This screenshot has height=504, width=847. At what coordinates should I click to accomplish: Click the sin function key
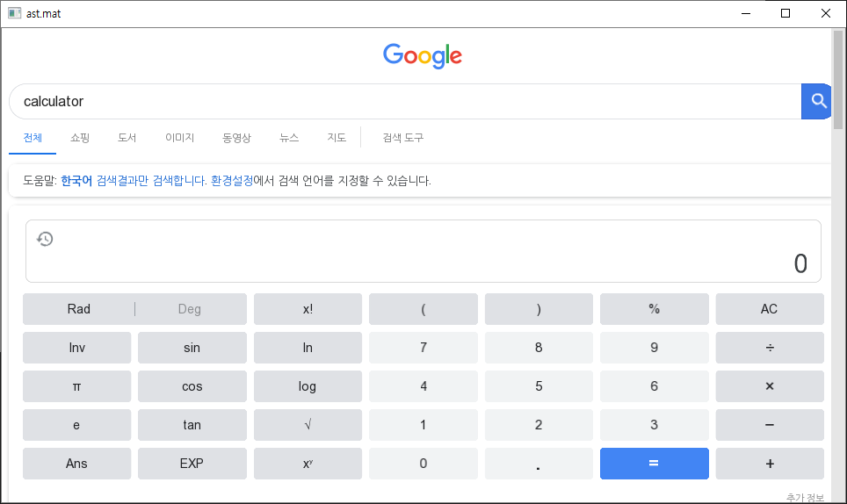192,348
